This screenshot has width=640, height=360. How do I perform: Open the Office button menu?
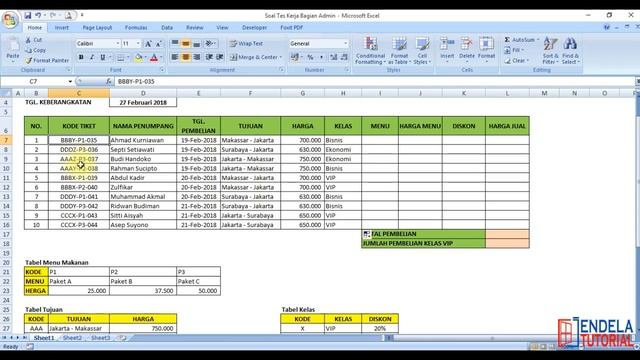10,19
